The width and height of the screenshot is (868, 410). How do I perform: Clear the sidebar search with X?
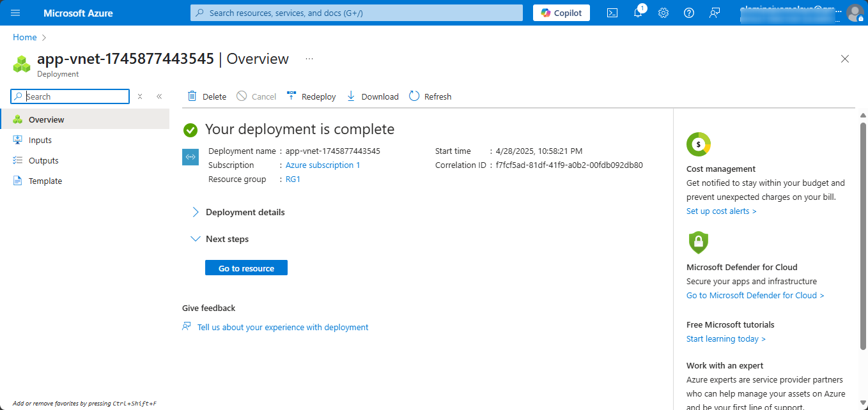140,96
